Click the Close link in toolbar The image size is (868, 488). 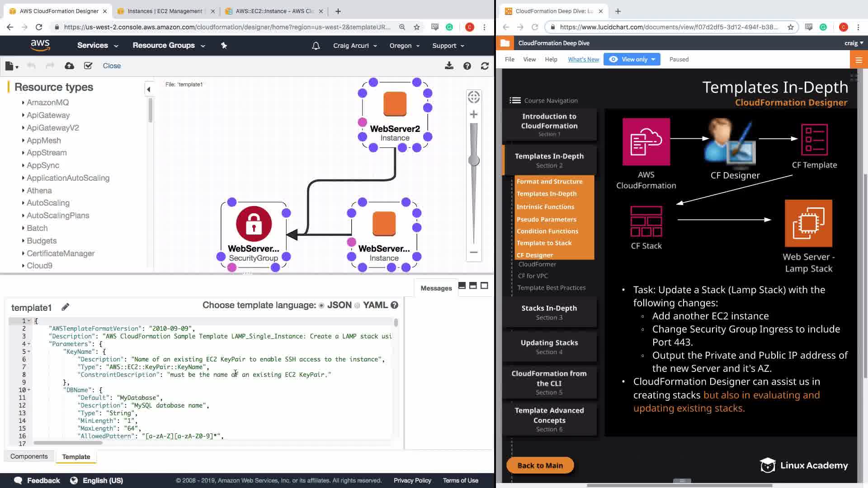coord(112,66)
